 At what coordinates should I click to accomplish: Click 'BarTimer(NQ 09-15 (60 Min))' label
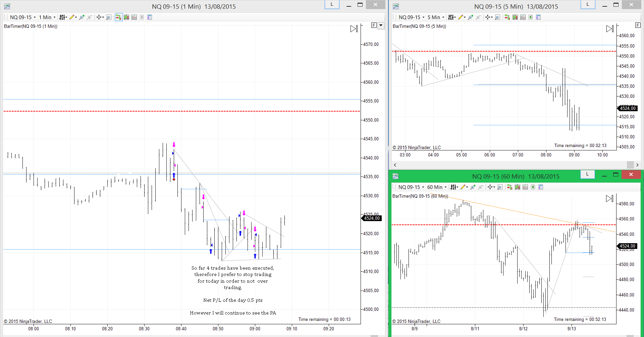click(420, 196)
